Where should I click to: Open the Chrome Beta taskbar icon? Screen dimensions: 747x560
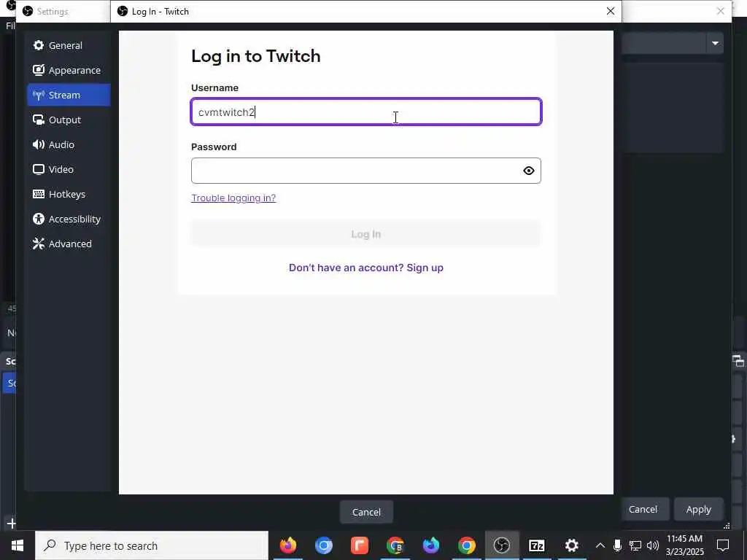(395, 545)
